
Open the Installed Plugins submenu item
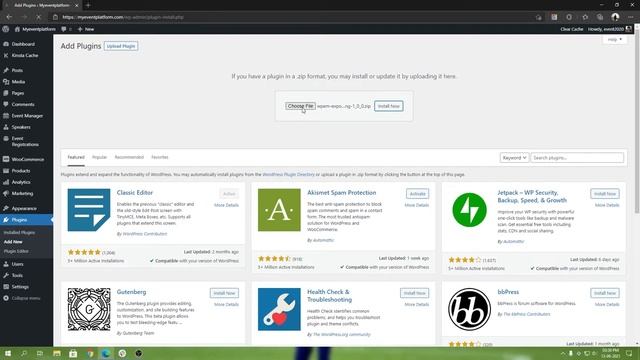coord(19,233)
